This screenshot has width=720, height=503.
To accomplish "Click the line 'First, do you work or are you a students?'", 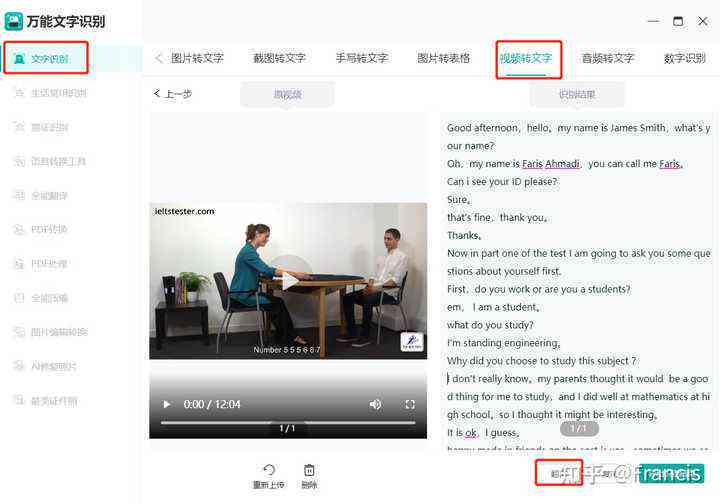I will (x=539, y=289).
